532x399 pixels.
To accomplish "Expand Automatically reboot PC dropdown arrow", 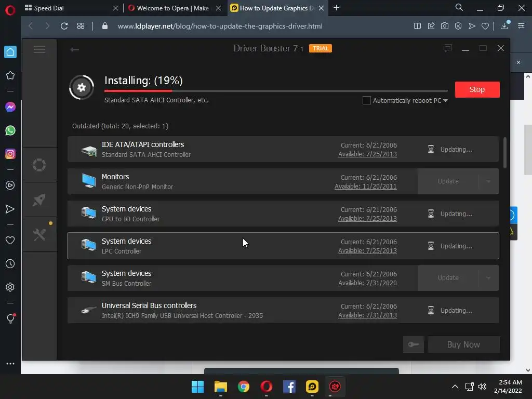I will (x=445, y=100).
